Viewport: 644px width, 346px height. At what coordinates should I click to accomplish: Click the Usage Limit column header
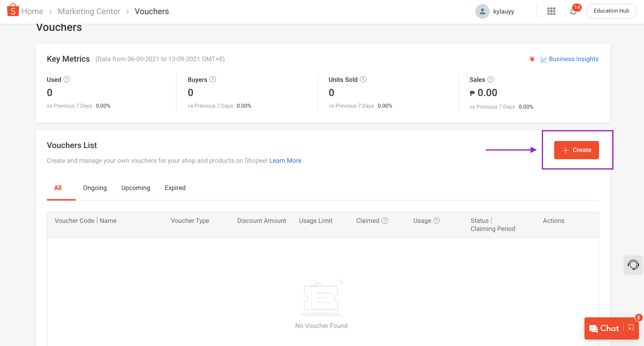[316, 221]
